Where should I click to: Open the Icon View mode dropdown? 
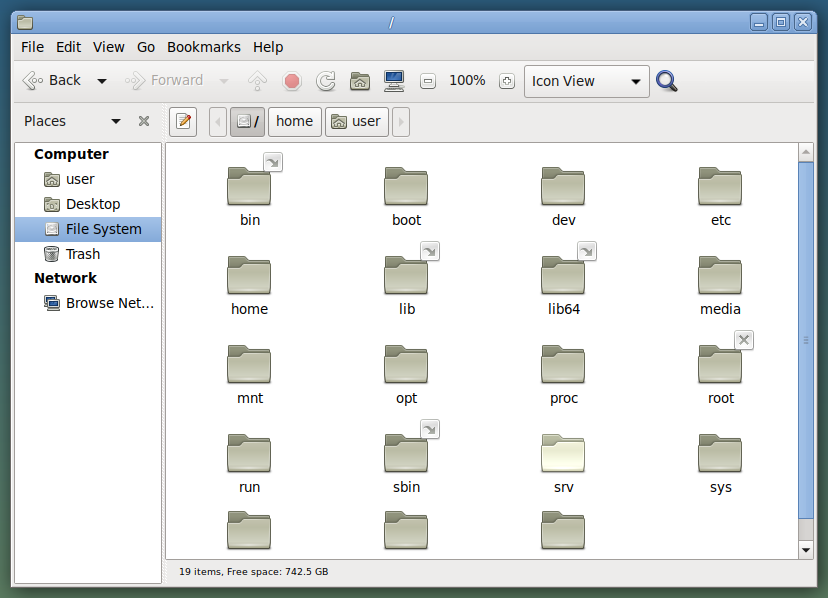[x=586, y=81]
